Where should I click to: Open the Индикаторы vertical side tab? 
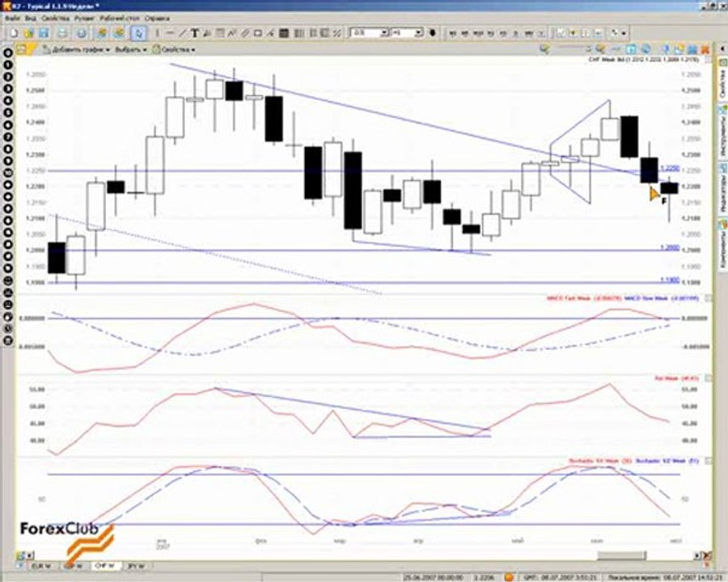(722, 190)
